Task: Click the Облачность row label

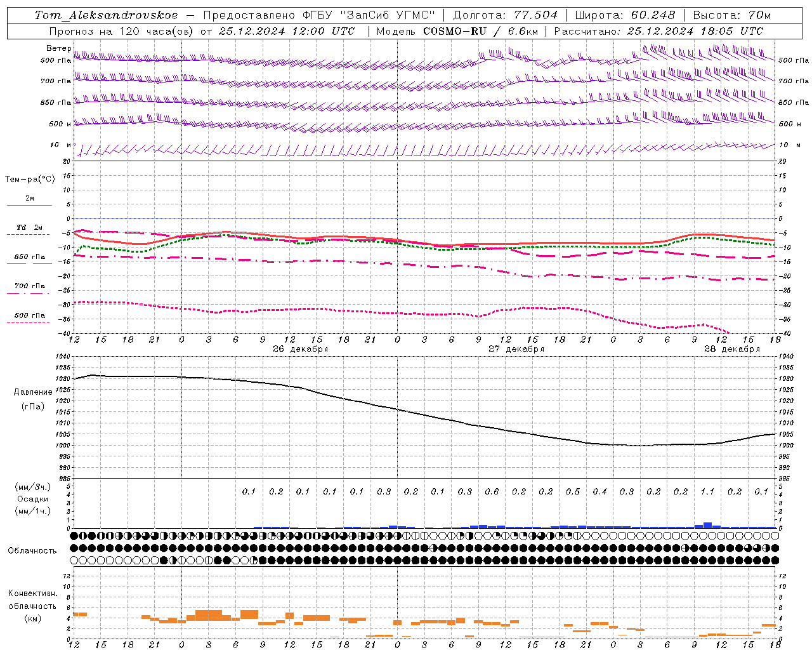Action: point(32,551)
